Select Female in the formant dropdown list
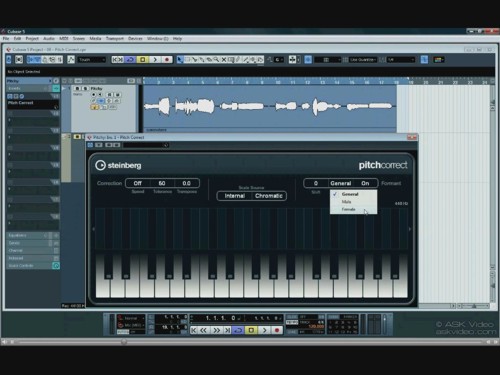 click(354, 209)
